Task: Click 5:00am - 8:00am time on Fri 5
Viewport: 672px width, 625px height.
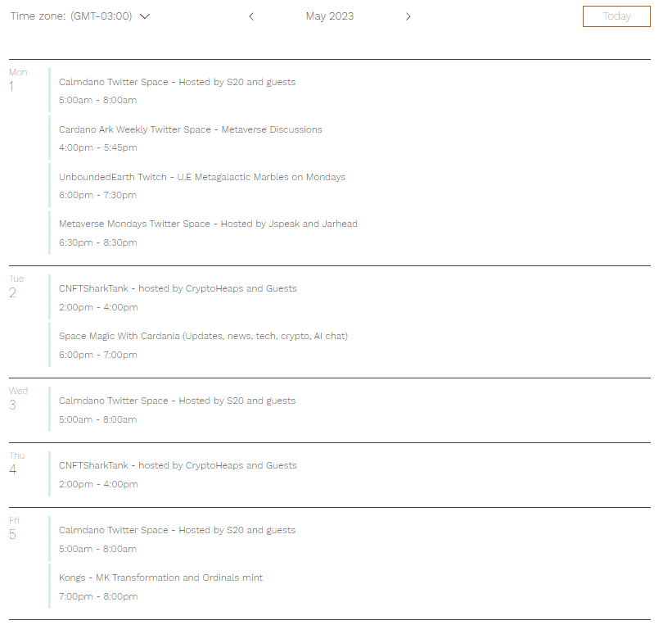Action: click(97, 550)
